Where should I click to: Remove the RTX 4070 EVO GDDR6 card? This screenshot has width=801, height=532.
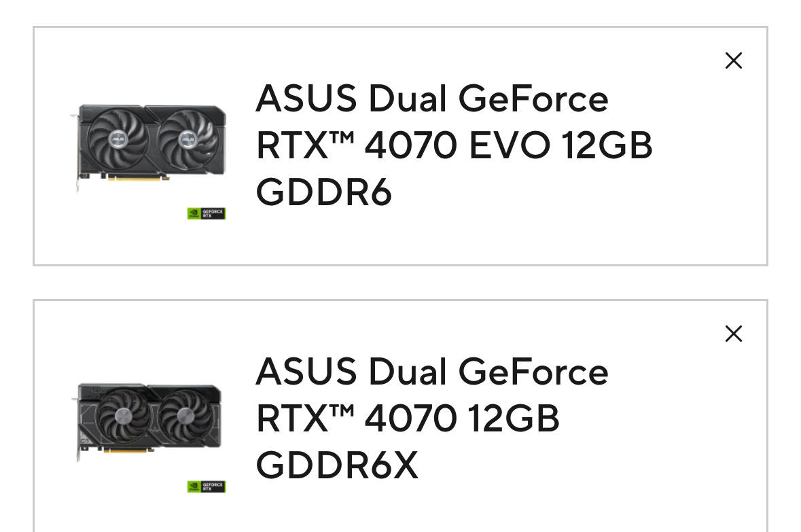pyautogui.click(x=734, y=60)
